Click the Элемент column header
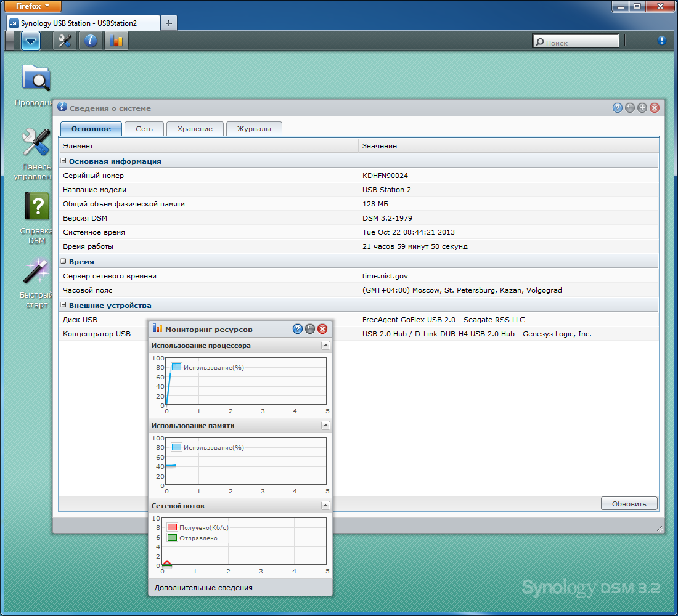Viewport: 678px width, 616px height. (208, 145)
